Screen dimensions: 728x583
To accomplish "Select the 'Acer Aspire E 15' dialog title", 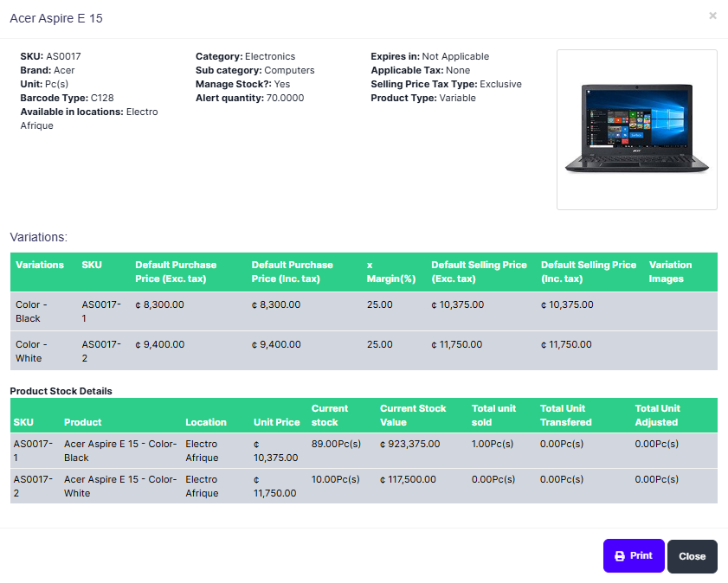I will [x=56, y=18].
